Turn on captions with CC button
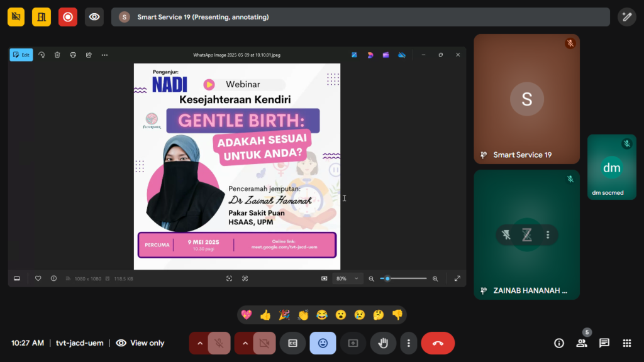The height and width of the screenshot is (362, 644). [292, 343]
